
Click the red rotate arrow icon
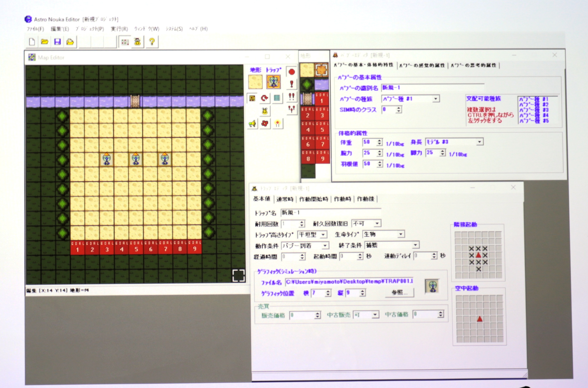tap(264, 98)
